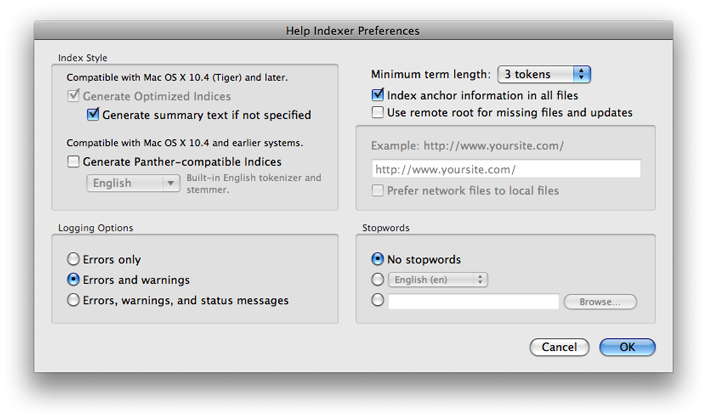Click the Stopwords group label
Screen dimensions: 707x419
pyautogui.click(x=386, y=228)
